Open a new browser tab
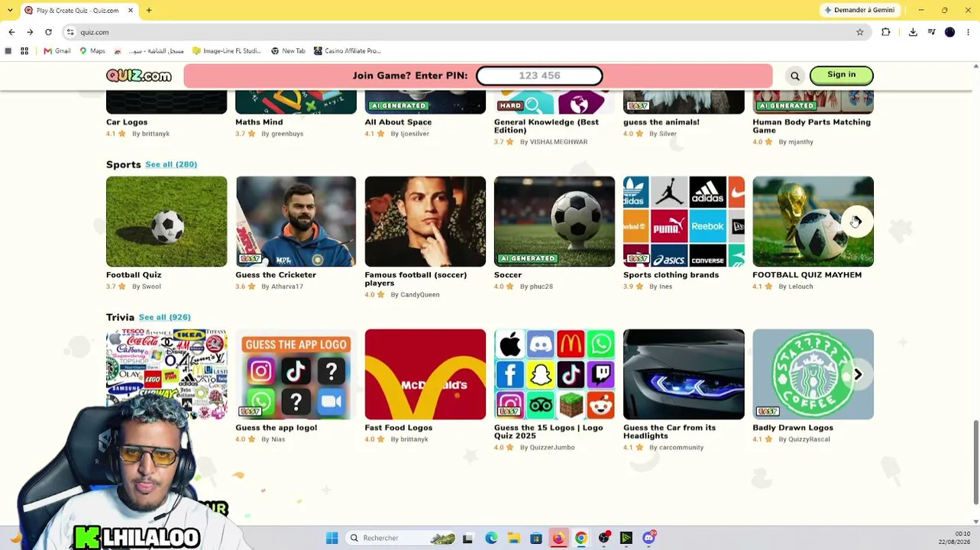980x550 pixels. click(x=149, y=10)
